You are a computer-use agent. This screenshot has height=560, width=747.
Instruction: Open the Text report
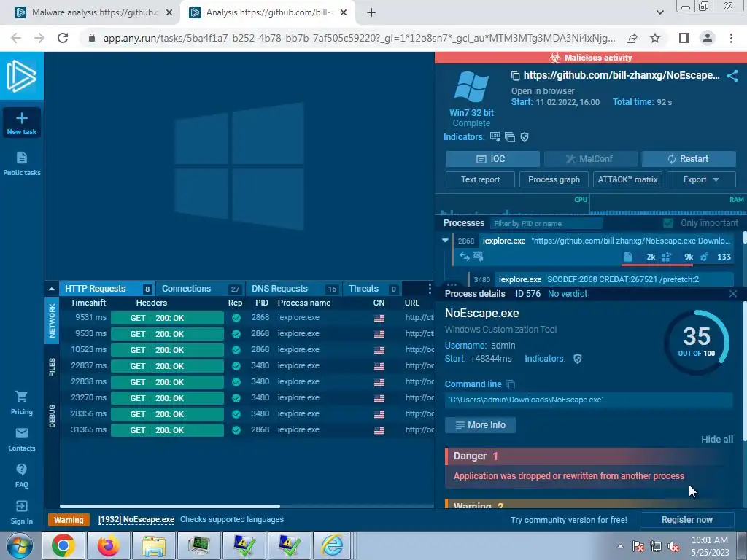pos(480,179)
